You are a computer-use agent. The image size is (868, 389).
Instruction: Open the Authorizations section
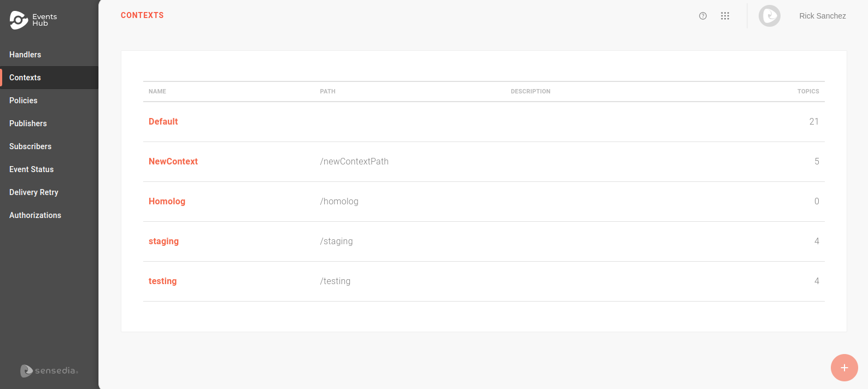[x=35, y=215]
